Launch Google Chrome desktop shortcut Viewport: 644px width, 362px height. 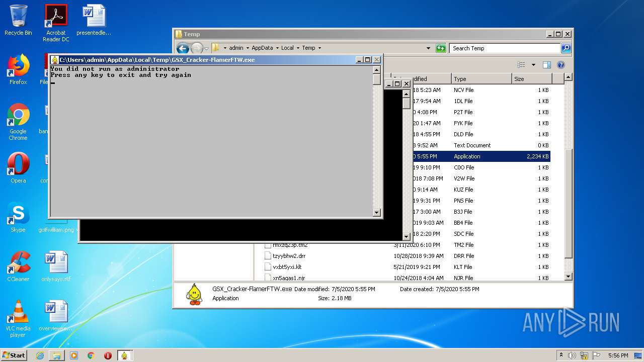pos(18,122)
